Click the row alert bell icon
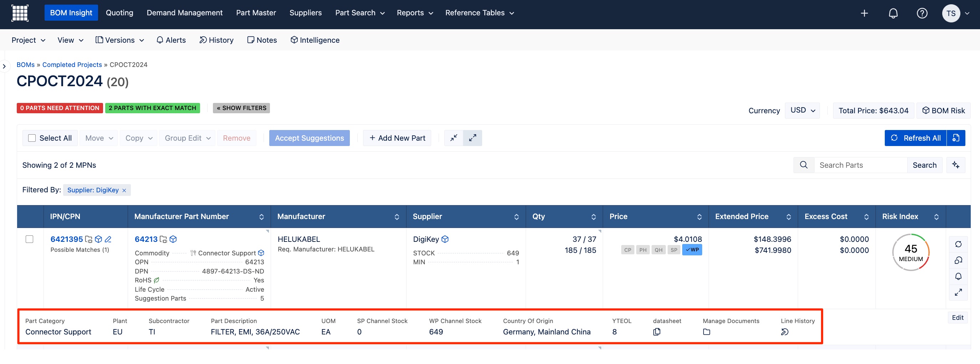 coord(958,276)
